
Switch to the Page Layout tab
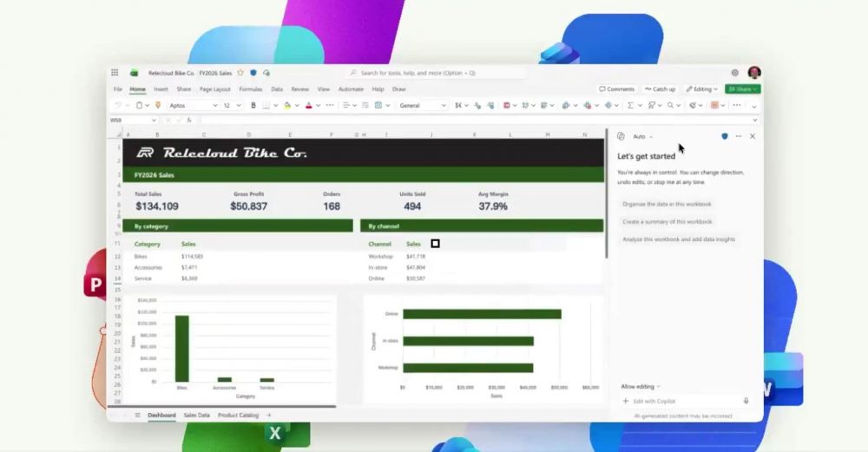(214, 89)
